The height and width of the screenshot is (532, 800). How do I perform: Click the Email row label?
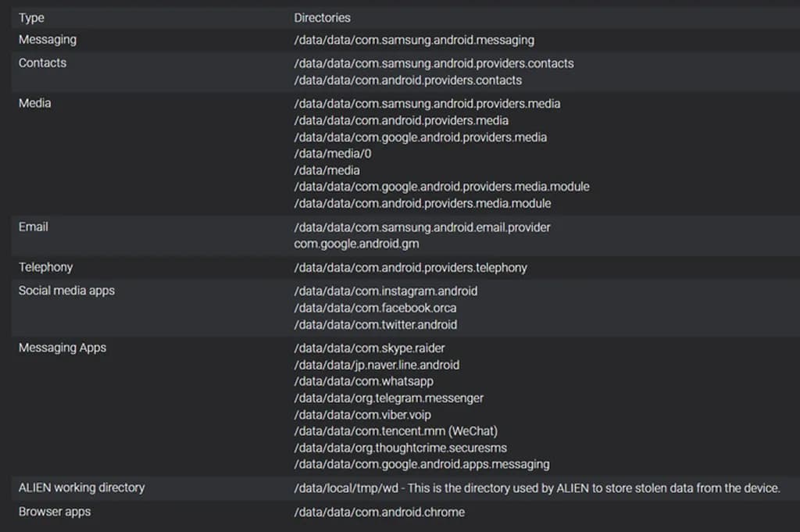click(34, 227)
